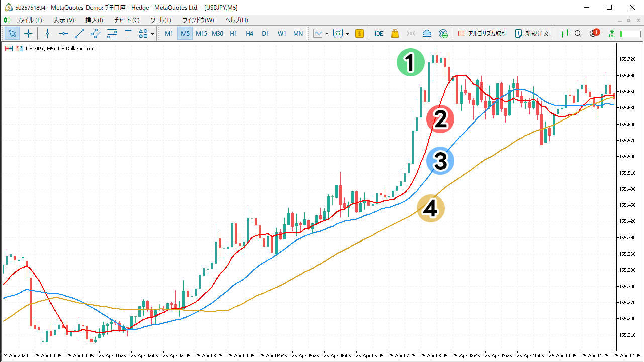The width and height of the screenshot is (644, 362).
Task: Select the M5 timeframe button
Action: tap(186, 34)
